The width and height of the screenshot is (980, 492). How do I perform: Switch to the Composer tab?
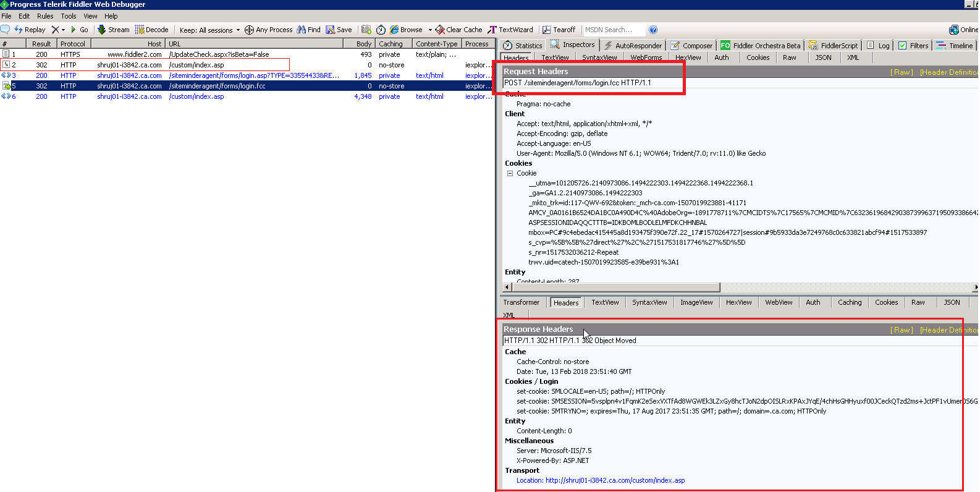coord(692,46)
